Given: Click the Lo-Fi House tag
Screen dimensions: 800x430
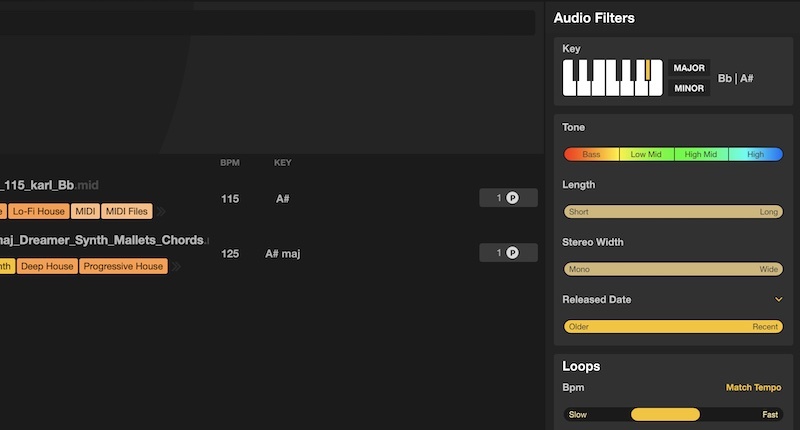Looking at the screenshot, I should 39,211.
